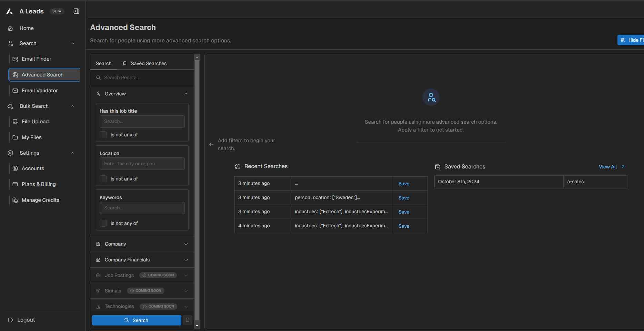This screenshot has width=644, height=331.
Task: Click the Logout icon
Action: pyautogui.click(x=11, y=320)
